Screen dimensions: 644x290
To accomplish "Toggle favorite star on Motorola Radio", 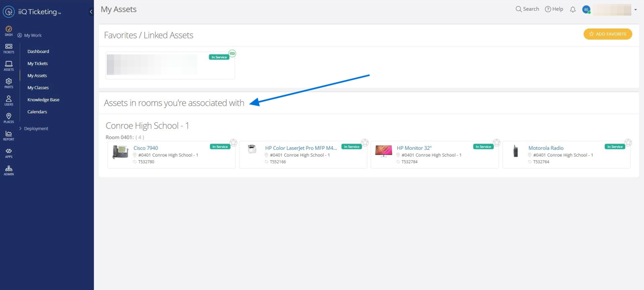I will pyautogui.click(x=628, y=142).
